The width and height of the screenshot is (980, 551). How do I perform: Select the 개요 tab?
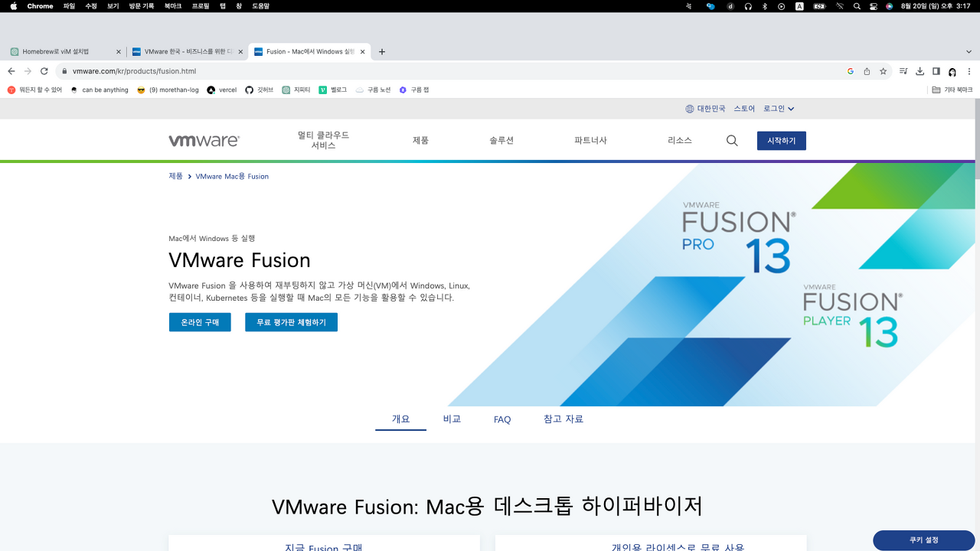pos(400,419)
